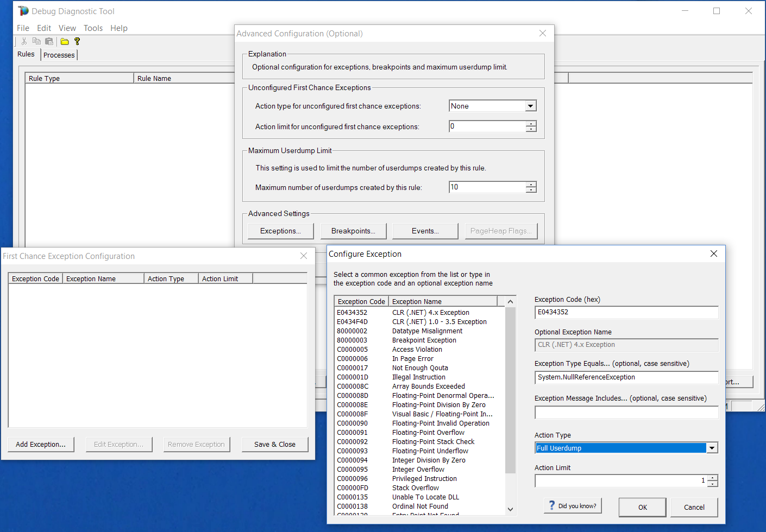766x532 pixels.
Task: Select the Array Bounds Exceeded row
Action: (x=419, y=387)
